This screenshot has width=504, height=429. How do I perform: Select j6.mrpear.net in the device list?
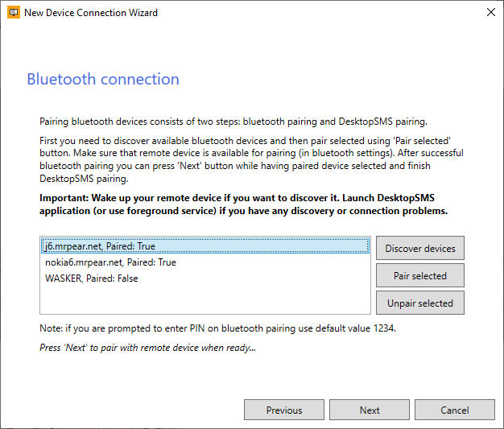click(100, 246)
